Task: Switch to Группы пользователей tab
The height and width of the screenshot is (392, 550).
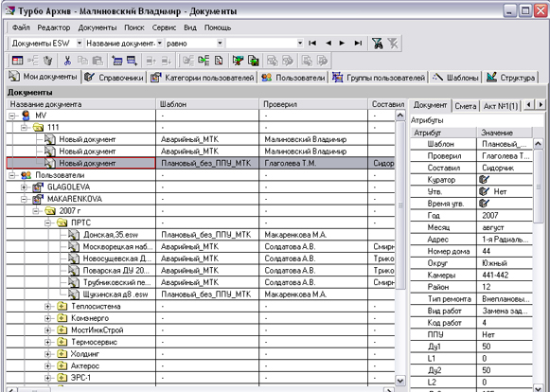Action: [379, 78]
